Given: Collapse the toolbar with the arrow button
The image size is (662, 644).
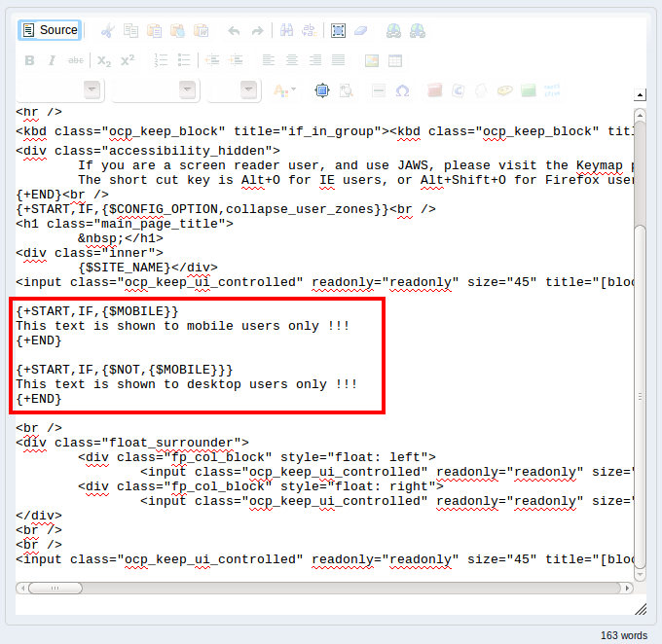Looking at the screenshot, I should click(640, 95).
